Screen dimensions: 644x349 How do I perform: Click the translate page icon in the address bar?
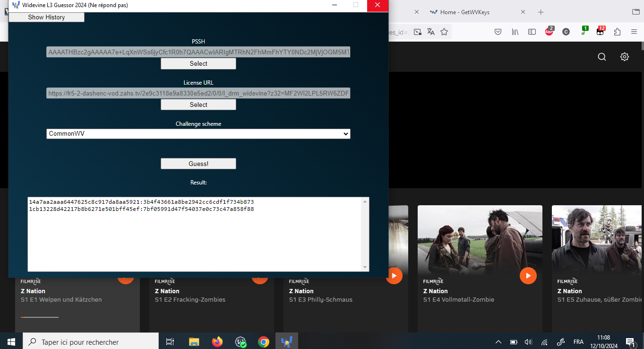430,32
